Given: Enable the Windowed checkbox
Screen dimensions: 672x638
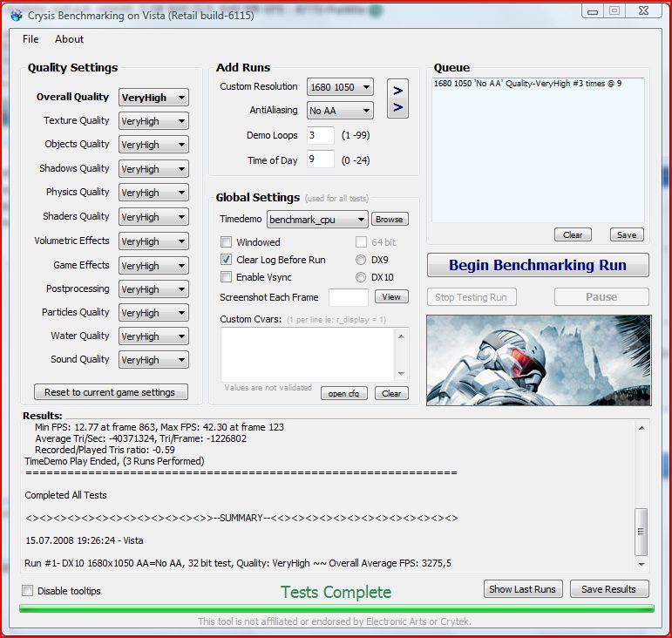Looking at the screenshot, I should (x=226, y=242).
